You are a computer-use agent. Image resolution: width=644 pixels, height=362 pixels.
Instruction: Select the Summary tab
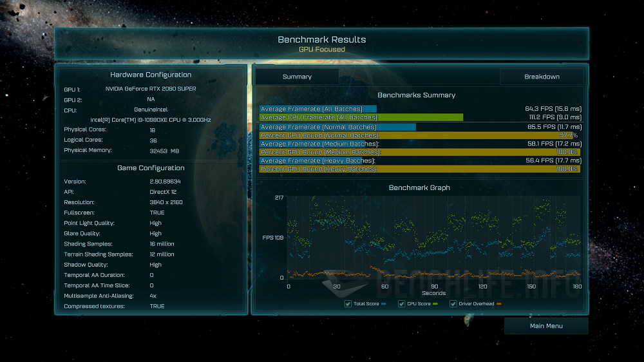click(297, 77)
